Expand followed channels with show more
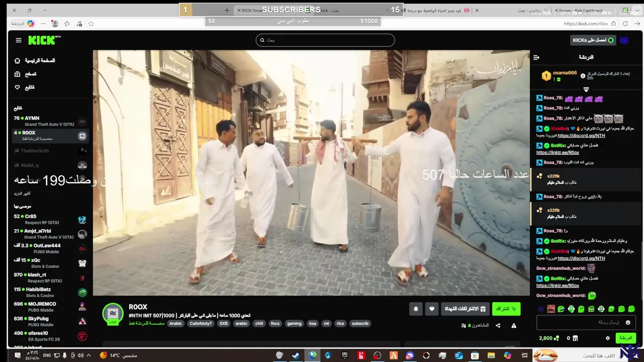This screenshot has width=644, height=362. [22, 194]
